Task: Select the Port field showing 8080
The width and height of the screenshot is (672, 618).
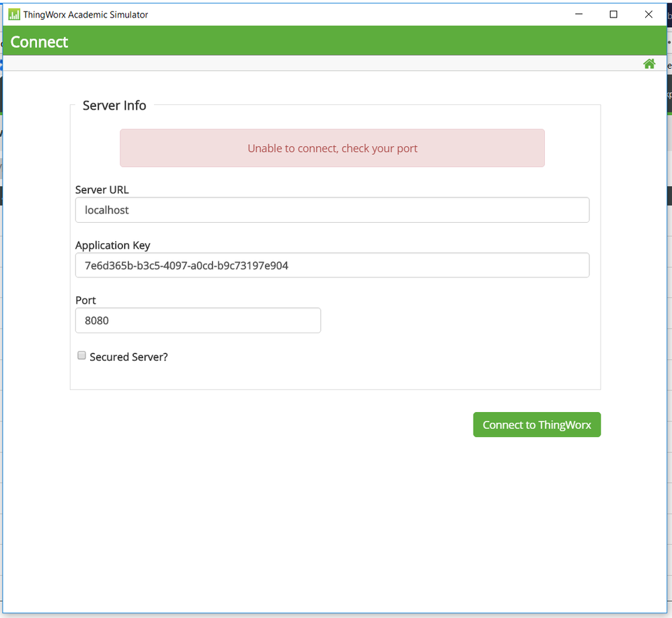Action: [198, 320]
